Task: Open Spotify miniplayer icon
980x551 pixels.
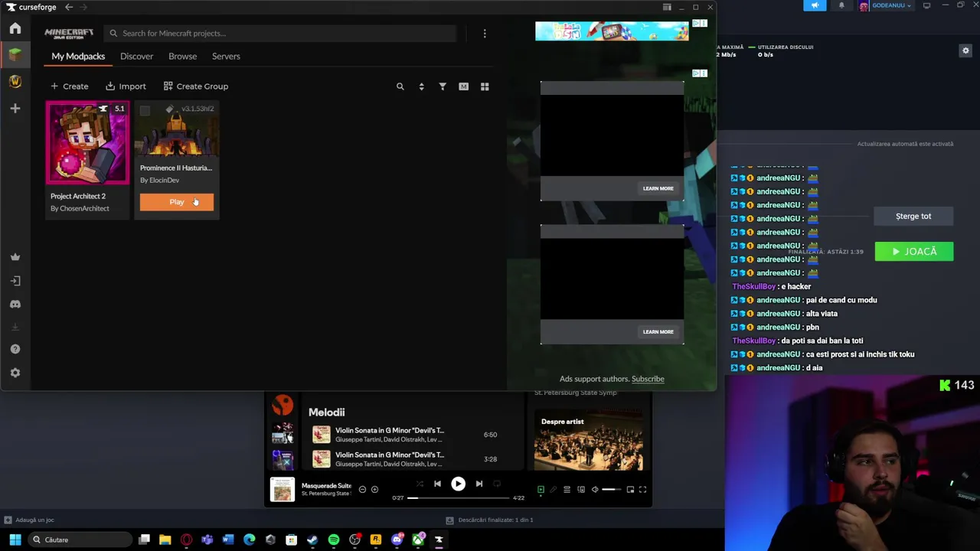Action: tap(630, 490)
